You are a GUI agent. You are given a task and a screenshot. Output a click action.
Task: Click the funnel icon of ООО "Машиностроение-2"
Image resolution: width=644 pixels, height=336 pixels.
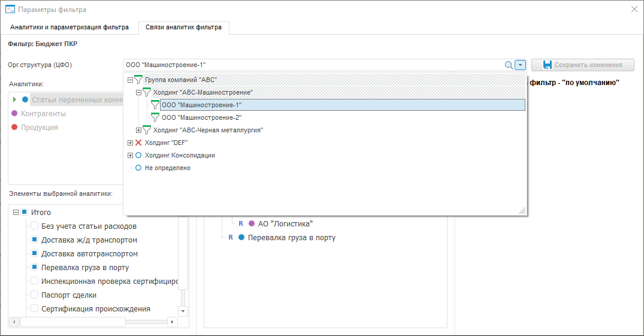click(x=155, y=117)
